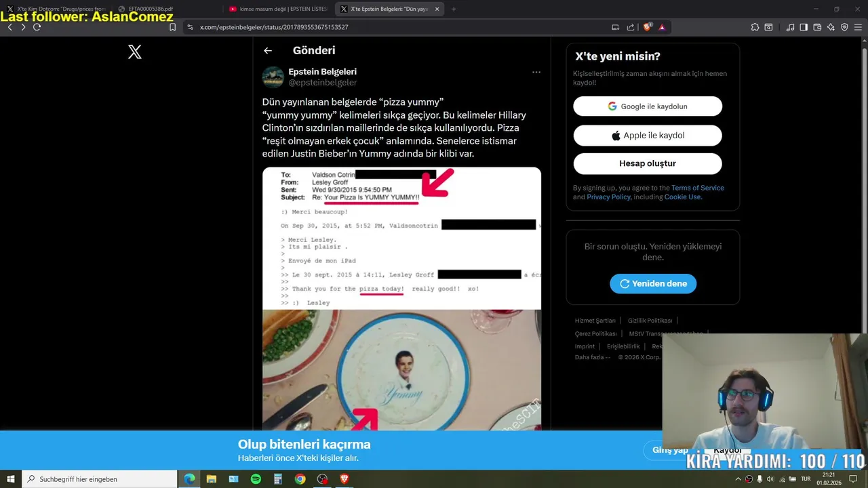Click Windows search box Suchbegriff hier eingeben
Image resolution: width=868 pixels, height=488 pixels.
100,479
